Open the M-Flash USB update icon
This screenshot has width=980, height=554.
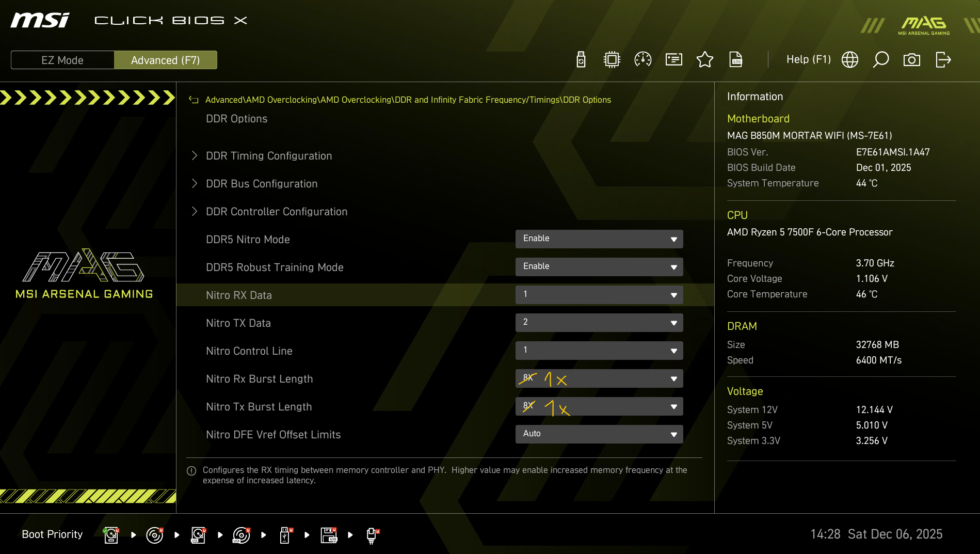coord(581,60)
